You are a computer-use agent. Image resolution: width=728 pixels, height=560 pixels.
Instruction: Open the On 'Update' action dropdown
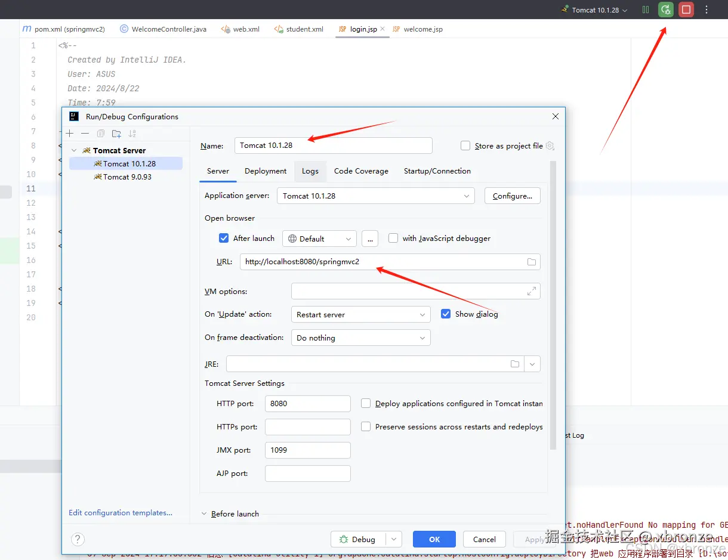tap(360, 314)
